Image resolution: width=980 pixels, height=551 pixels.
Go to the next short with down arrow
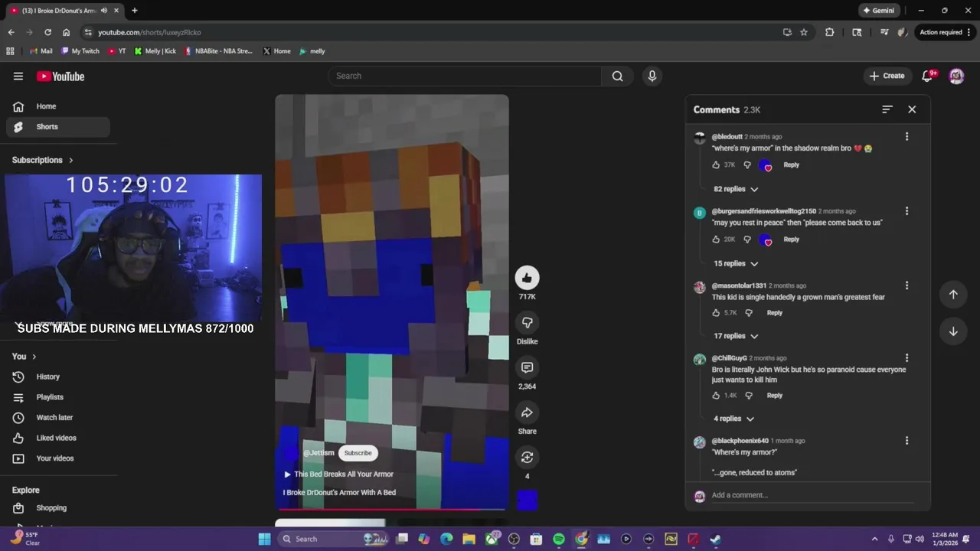pos(953,331)
